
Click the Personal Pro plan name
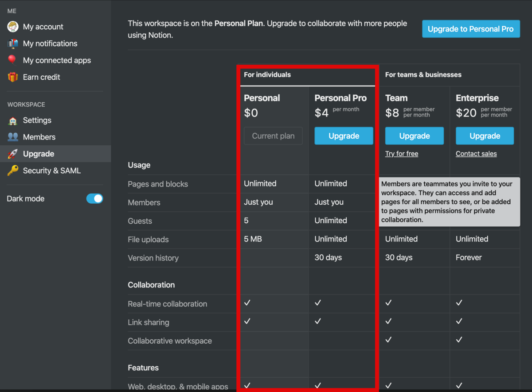coord(341,98)
